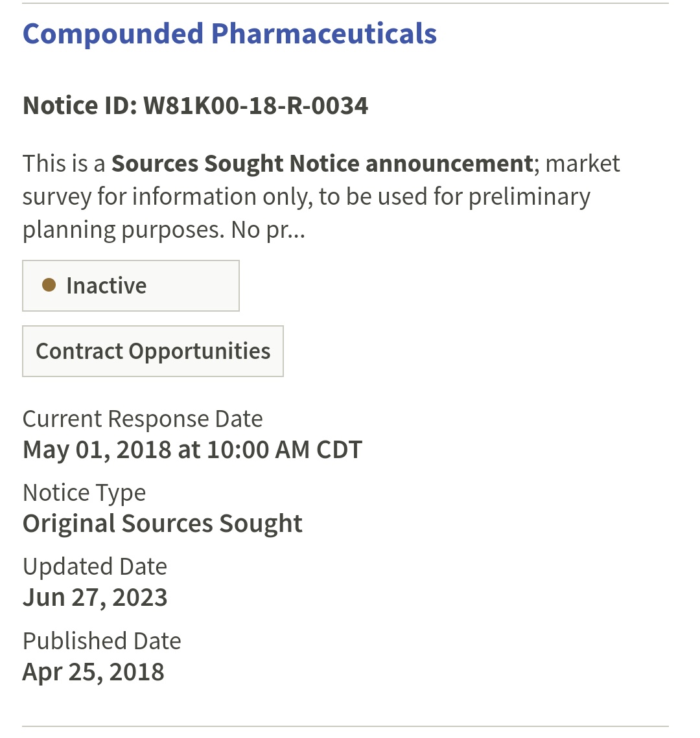Screen dimensions: 700x738
Task: Click the "planning purposes" description line
Action: coord(123,229)
